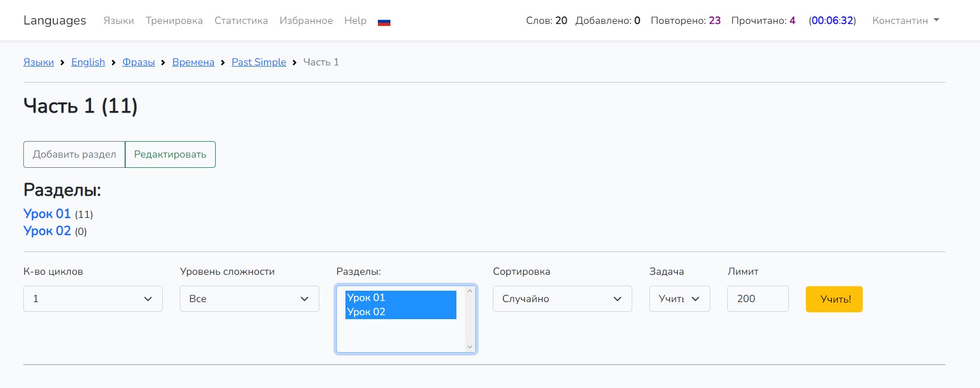Click the Languages brand logo
Screen dimensions: 980x388
[x=55, y=20]
